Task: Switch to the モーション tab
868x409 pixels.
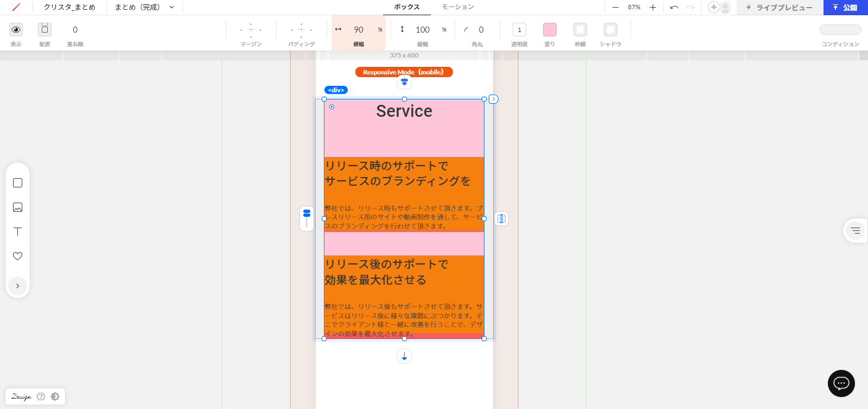Action: click(x=458, y=7)
